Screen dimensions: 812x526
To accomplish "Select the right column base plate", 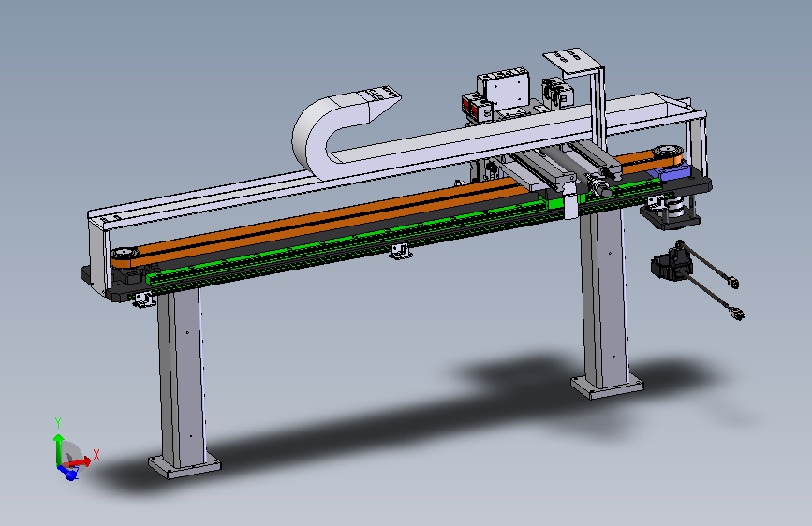I will 607,387.
